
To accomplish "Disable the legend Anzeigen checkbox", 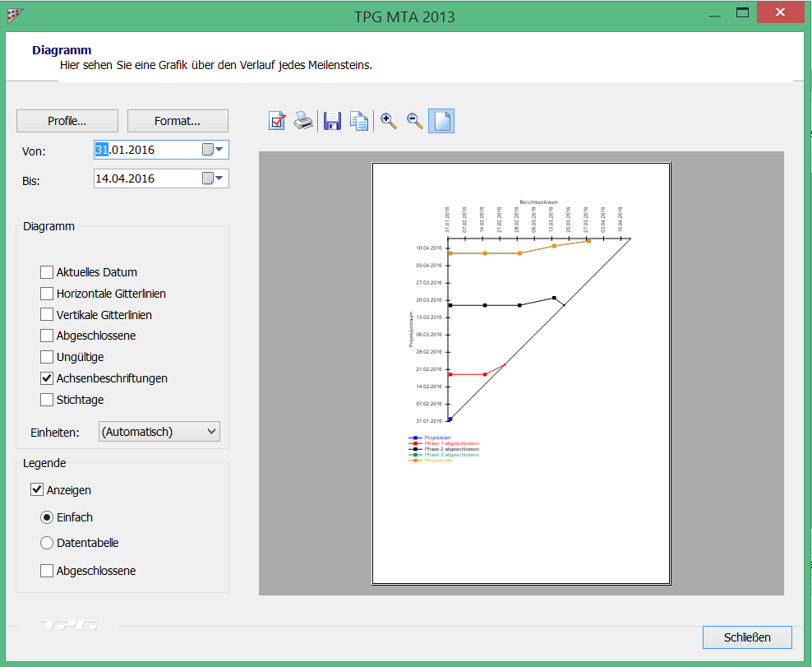I will [37, 490].
